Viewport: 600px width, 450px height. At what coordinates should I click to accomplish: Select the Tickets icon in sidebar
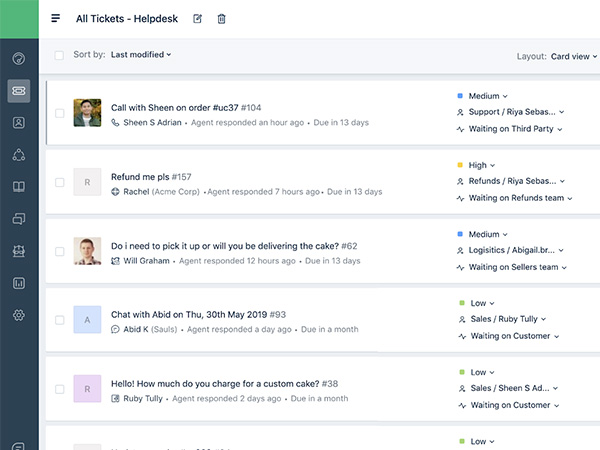pos(19,91)
